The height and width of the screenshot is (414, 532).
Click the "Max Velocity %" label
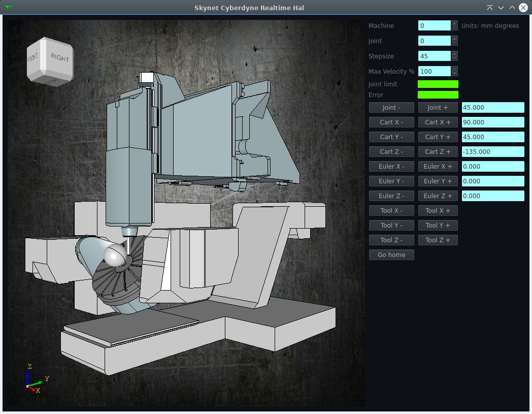391,72
